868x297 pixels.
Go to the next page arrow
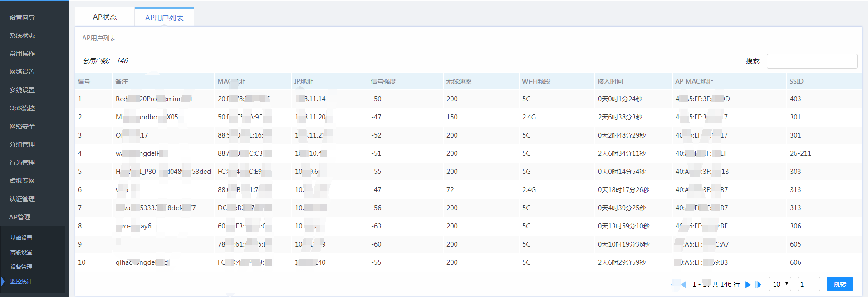tap(748, 285)
